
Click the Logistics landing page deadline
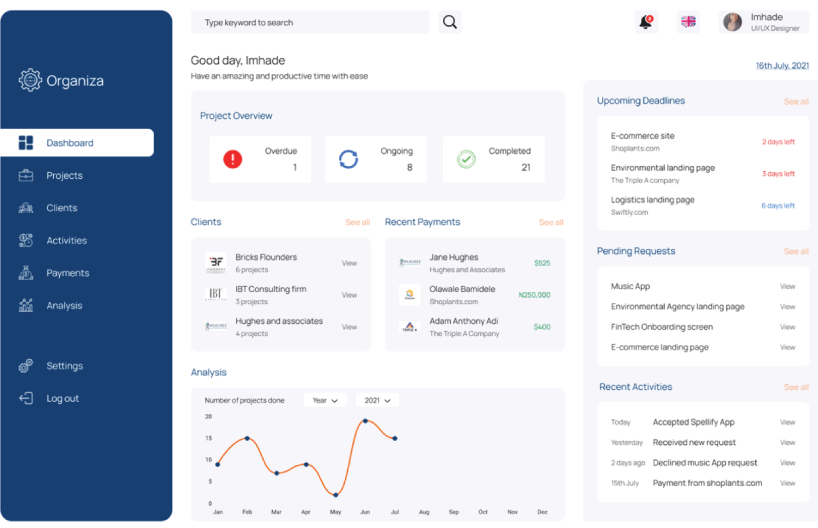[x=703, y=206]
